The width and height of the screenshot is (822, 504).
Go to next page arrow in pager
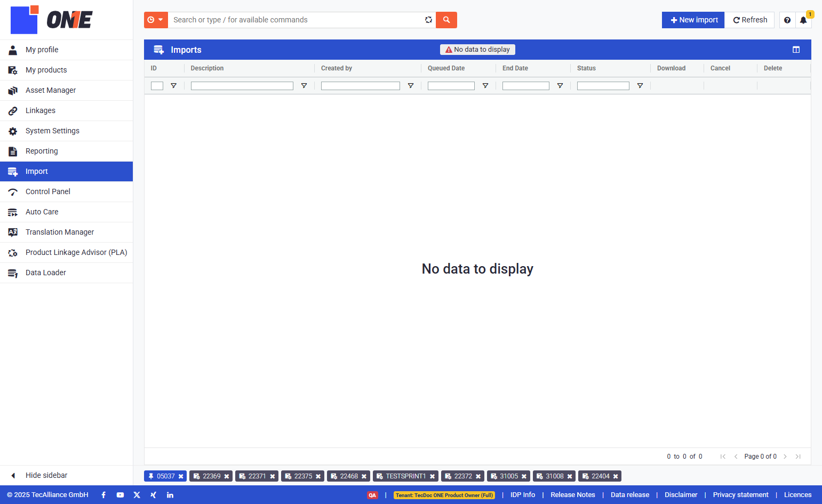tap(785, 457)
